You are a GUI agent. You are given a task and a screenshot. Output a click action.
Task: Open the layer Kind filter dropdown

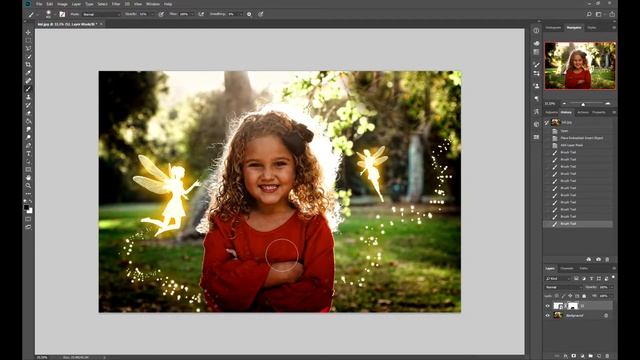tap(558, 278)
